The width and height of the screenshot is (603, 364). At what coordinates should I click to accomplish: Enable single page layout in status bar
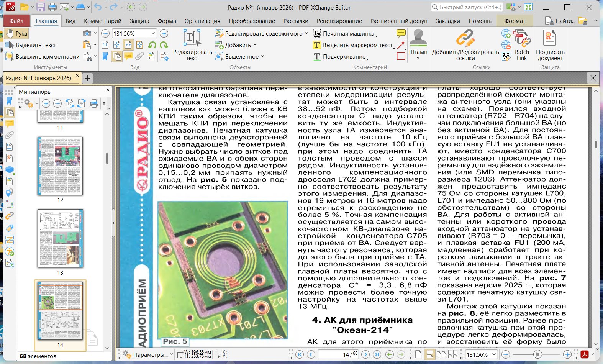coord(419,354)
